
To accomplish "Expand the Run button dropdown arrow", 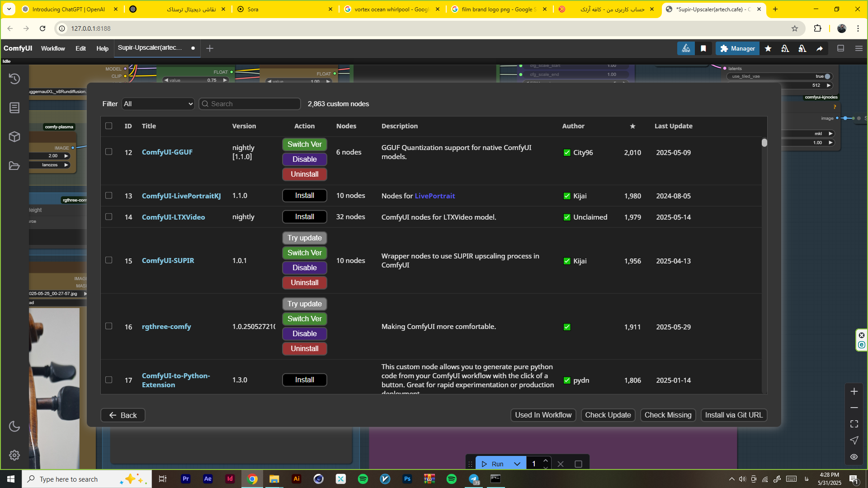I will point(517,464).
